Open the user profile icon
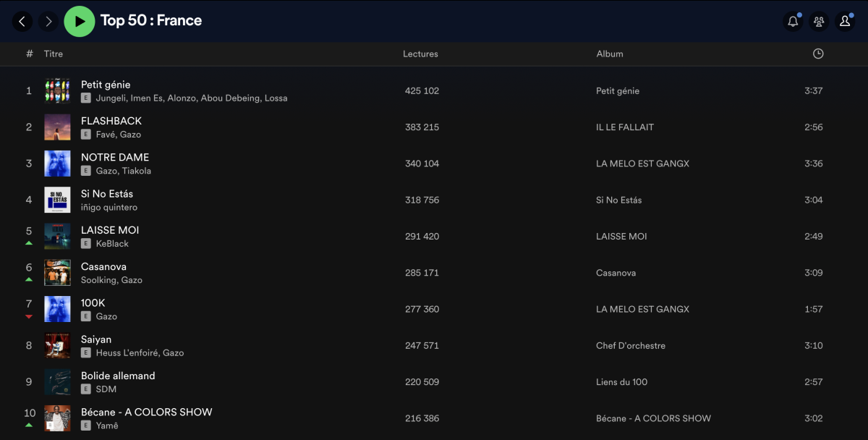 point(845,22)
